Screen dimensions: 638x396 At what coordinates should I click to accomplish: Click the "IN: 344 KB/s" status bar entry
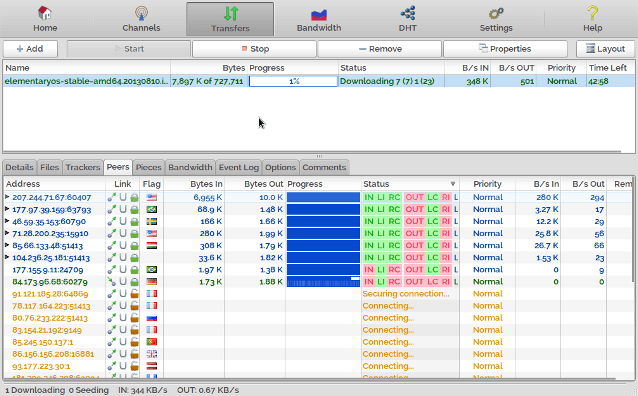pyautogui.click(x=142, y=390)
